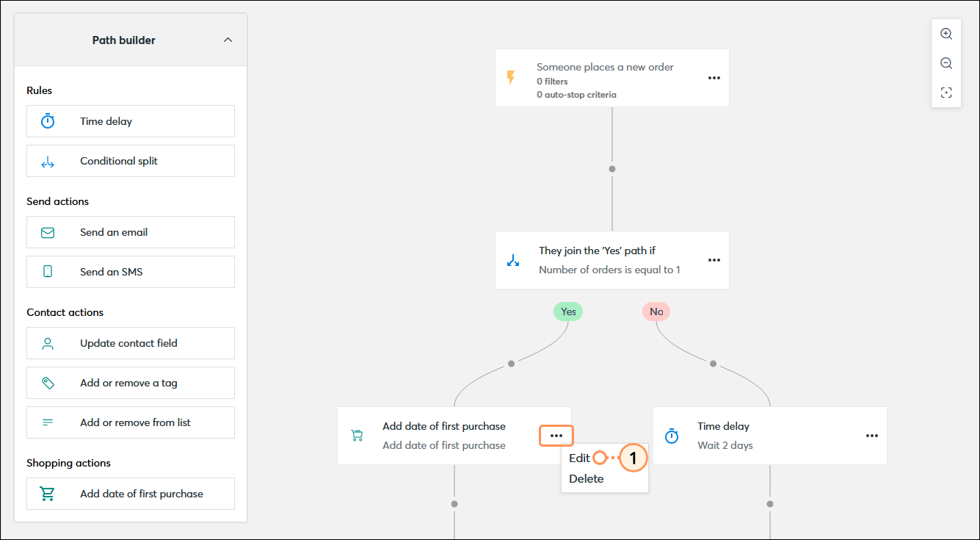Fit the workflow to screen with the expand icon

point(946,92)
